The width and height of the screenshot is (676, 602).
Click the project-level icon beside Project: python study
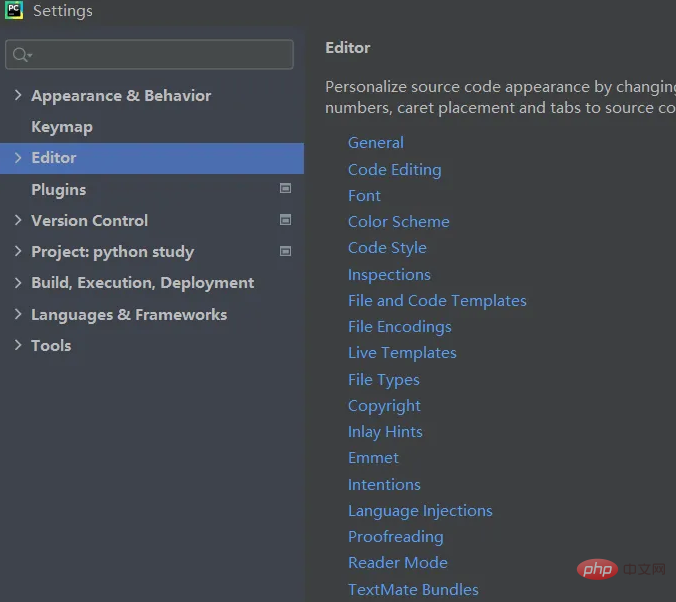point(285,252)
